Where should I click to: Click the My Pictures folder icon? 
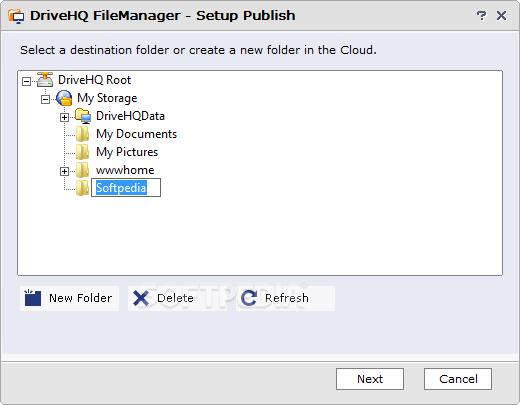(x=82, y=152)
